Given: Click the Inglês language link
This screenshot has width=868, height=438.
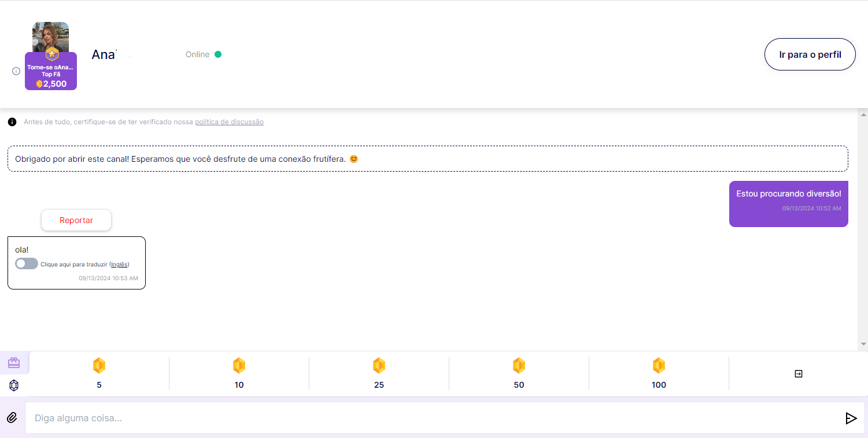Looking at the screenshot, I should tap(119, 265).
